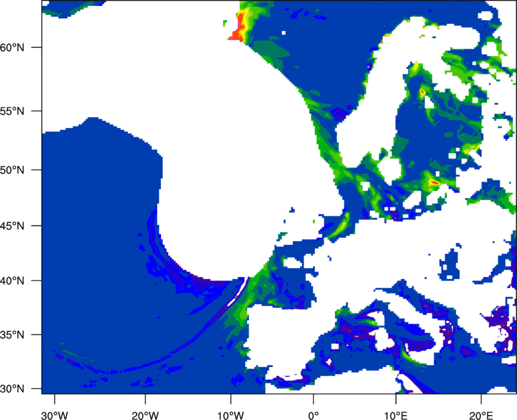Click the 60°N latitude label
Screen dimensions: 517x420
point(12,47)
